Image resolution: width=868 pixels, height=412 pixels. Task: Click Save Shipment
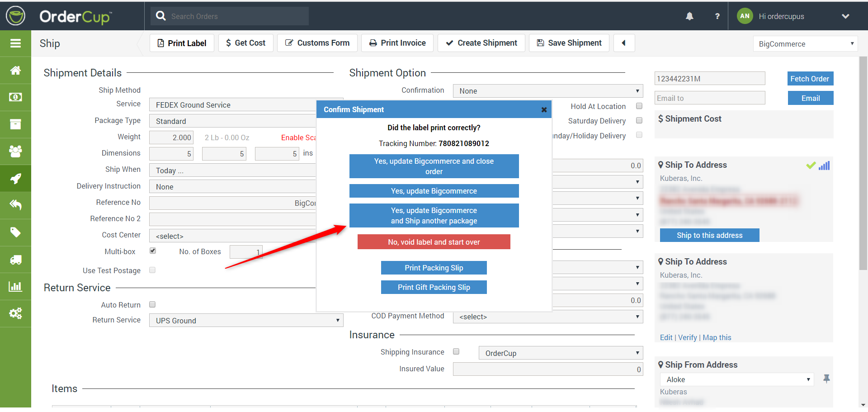click(x=569, y=43)
